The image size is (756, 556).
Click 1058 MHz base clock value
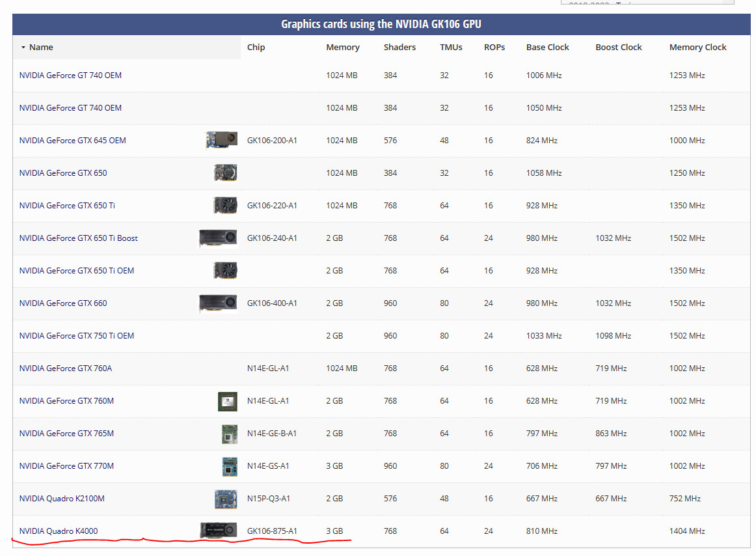(544, 173)
